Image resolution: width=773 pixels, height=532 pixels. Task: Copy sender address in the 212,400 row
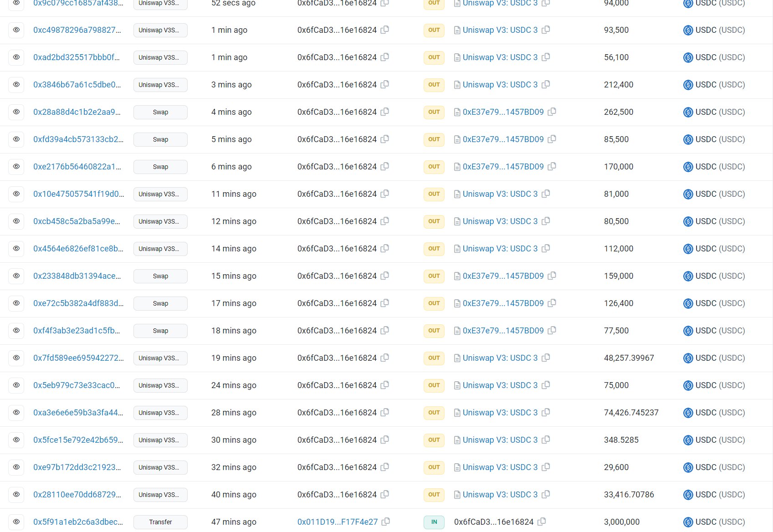385,84
